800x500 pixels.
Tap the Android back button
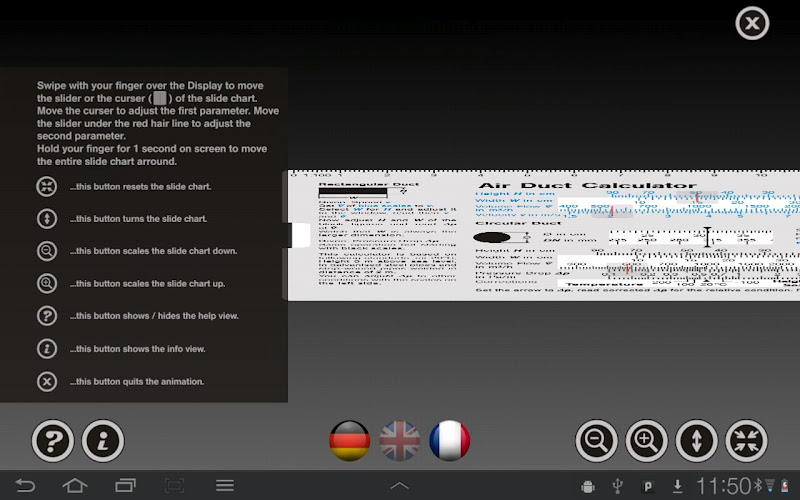25,485
